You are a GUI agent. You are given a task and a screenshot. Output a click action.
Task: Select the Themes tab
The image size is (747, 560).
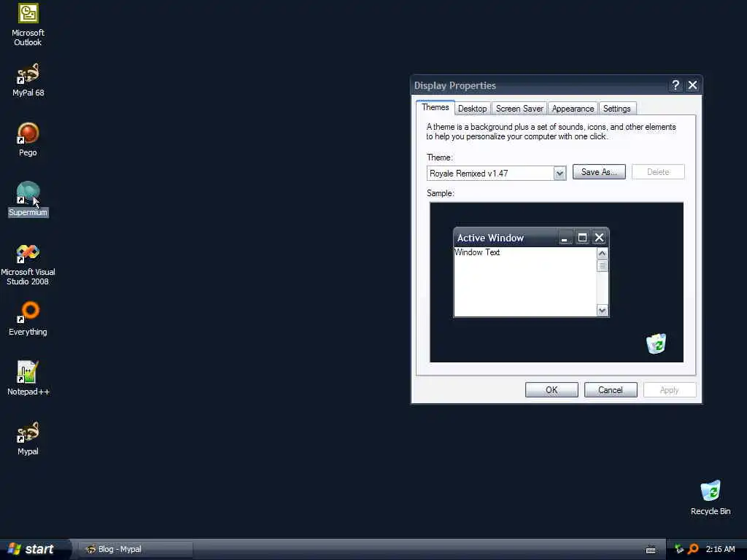[x=436, y=108]
